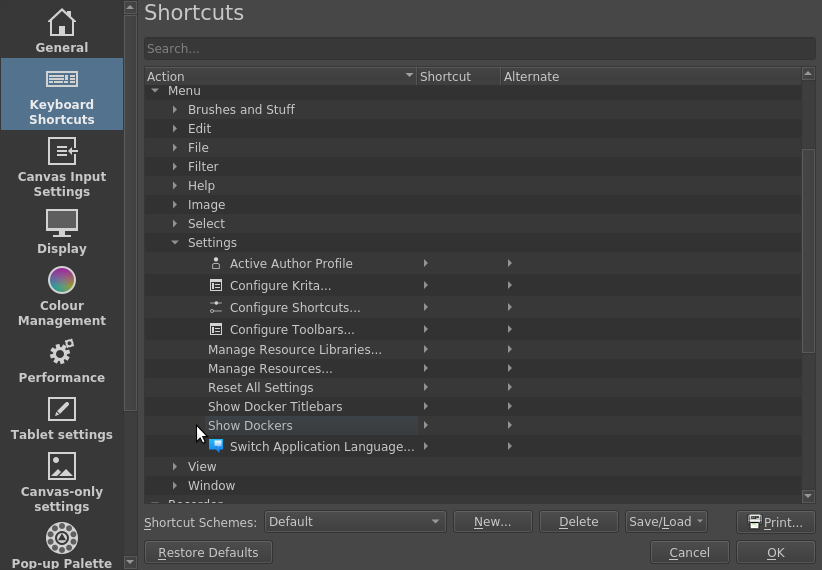Click the Restore Defaults button
The width and height of the screenshot is (822, 570).
pos(208,553)
